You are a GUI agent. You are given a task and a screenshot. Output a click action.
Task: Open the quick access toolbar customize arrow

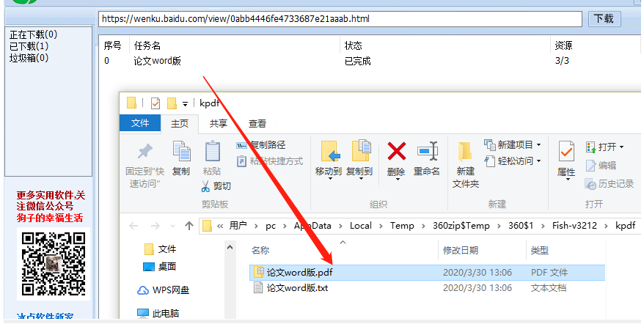186,104
